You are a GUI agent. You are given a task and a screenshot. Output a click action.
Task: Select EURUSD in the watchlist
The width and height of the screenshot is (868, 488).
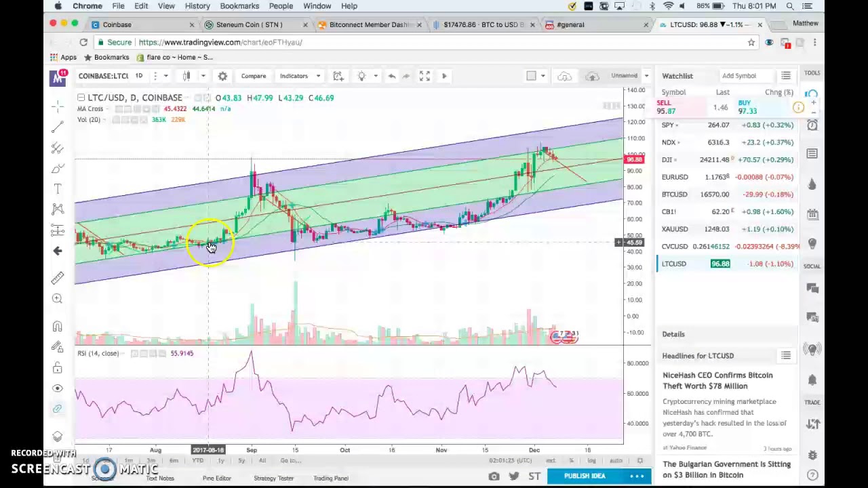(x=729, y=177)
